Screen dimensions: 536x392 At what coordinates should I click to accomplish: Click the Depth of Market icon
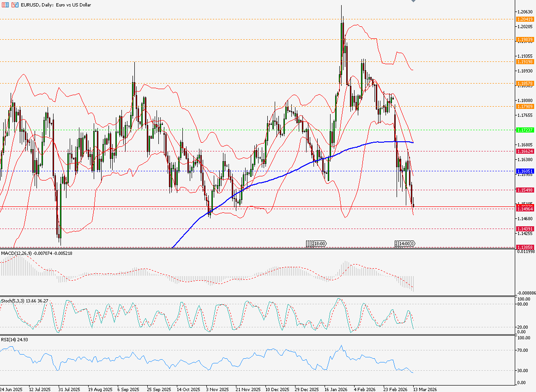[6, 5]
